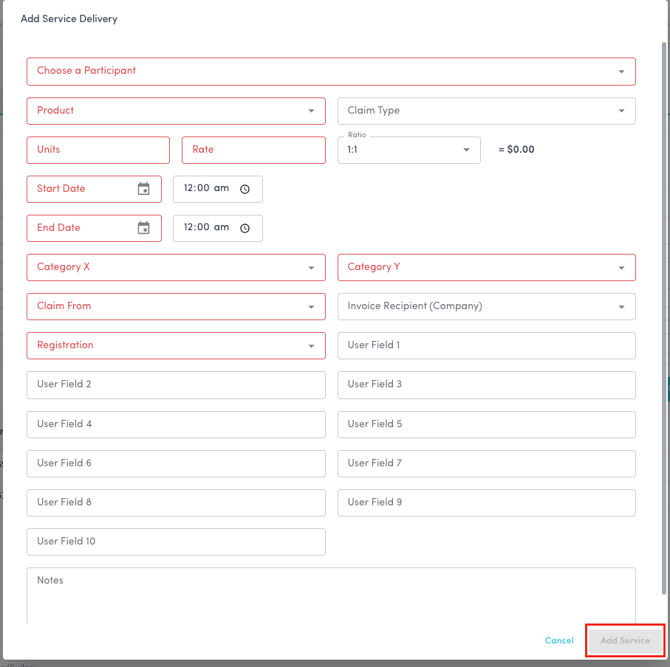670x667 pixels.
Task: Expand the Registration dropdown
Action: 176,346
